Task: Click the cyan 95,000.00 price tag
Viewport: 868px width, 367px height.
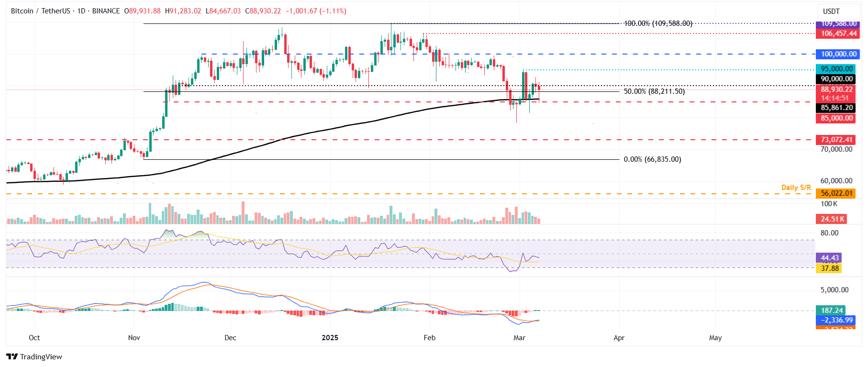Action: pos(835,69)
